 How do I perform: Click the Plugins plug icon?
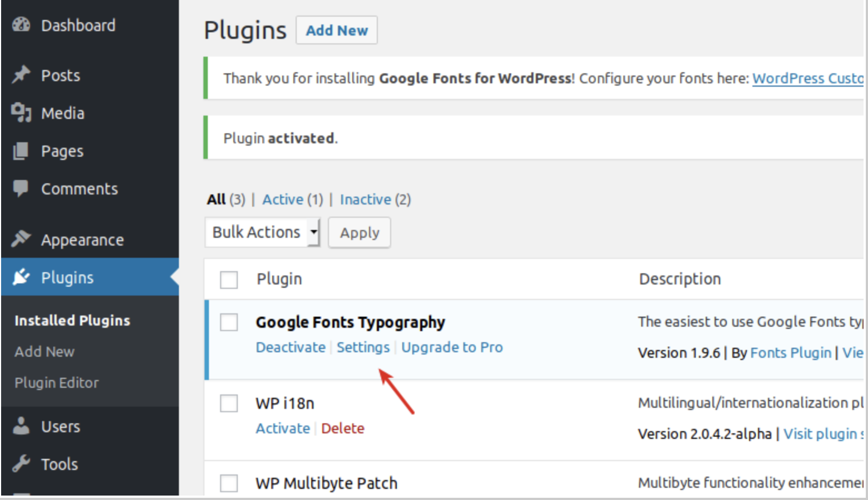click(21, 277)
